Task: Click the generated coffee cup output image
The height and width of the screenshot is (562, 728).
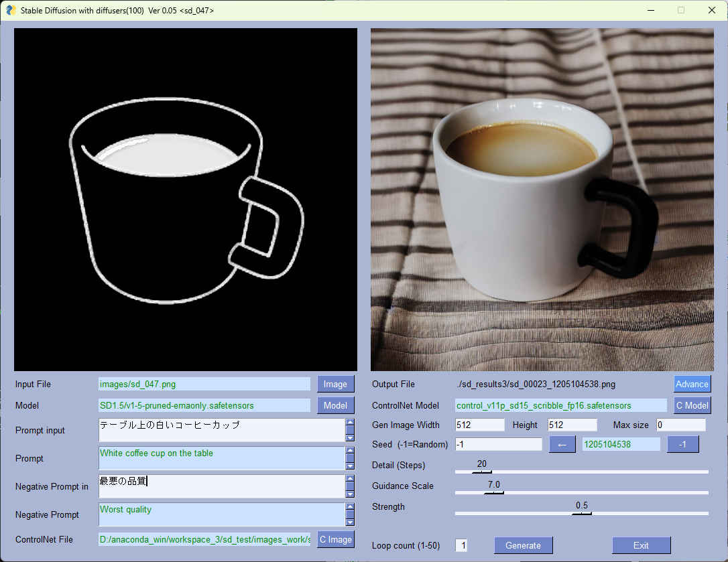Action: (542, 200)
